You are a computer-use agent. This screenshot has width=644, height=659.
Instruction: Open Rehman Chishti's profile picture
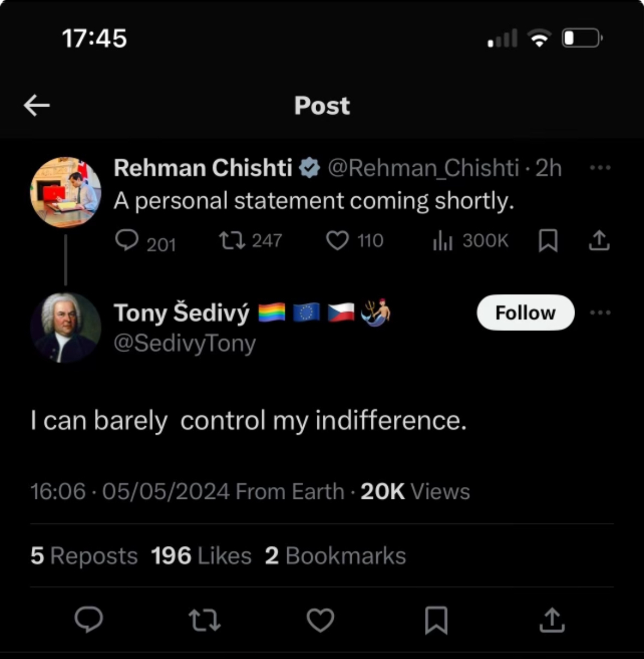pyautogui.click(x=66, y=192)
